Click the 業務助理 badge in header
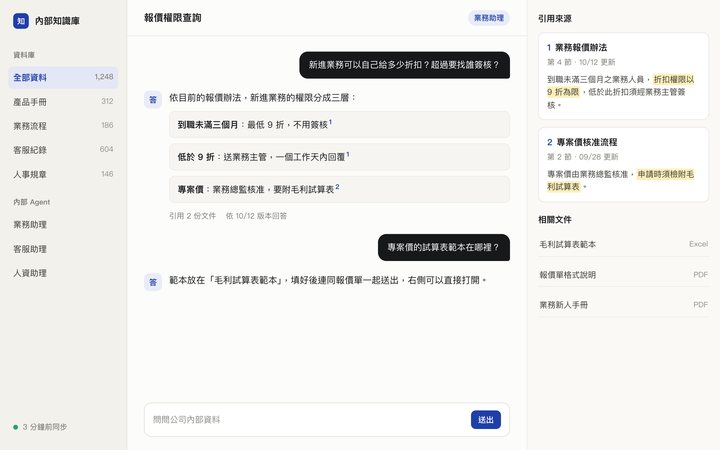 489,18
